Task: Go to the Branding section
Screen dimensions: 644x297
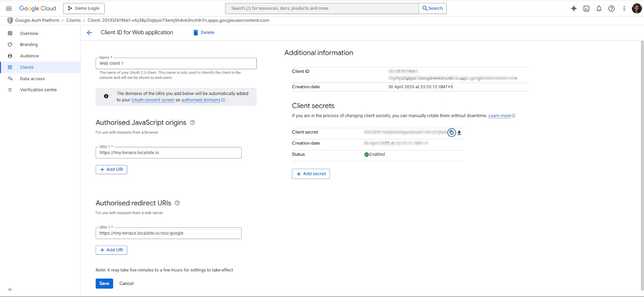Action: click(x=29, y=45)
